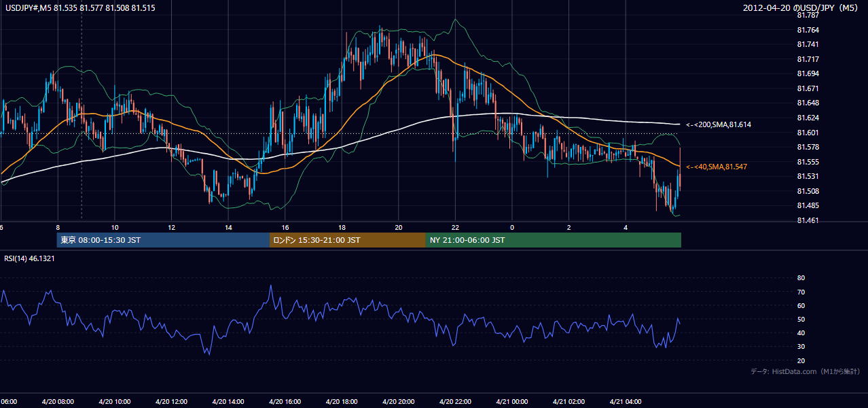Click hour label 22 under the price chart
The height and width of the screenshot is (408, 868).
pyautogui.click(x=455, y=227)
